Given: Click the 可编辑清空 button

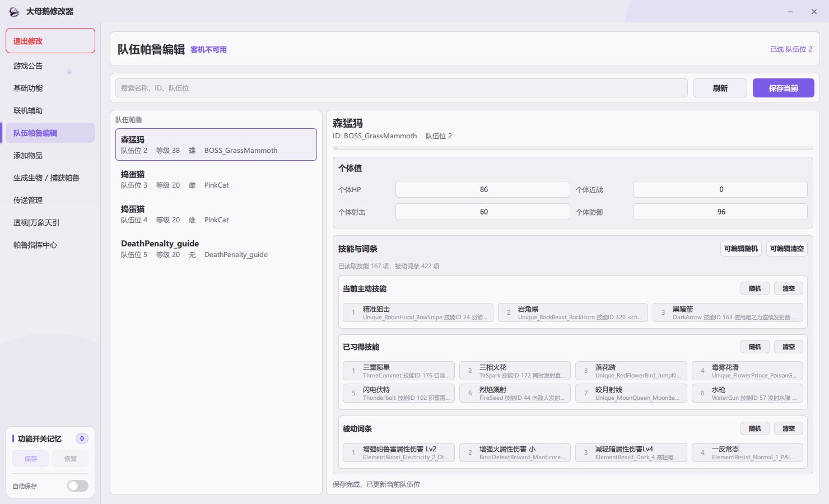Looking at the screenshot, I should (x=787, y=249).
